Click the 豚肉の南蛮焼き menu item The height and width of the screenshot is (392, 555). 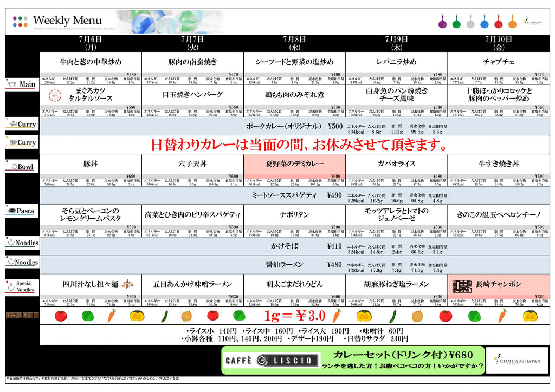192,62
